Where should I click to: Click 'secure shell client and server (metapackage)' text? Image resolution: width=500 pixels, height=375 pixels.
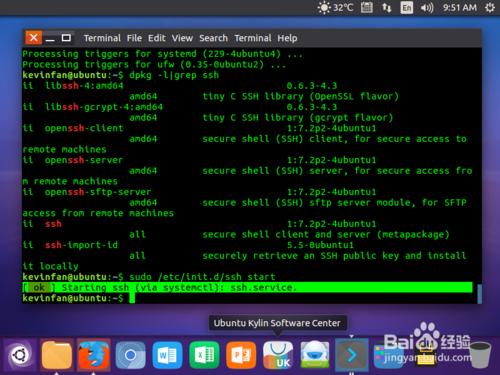[326, 234]
